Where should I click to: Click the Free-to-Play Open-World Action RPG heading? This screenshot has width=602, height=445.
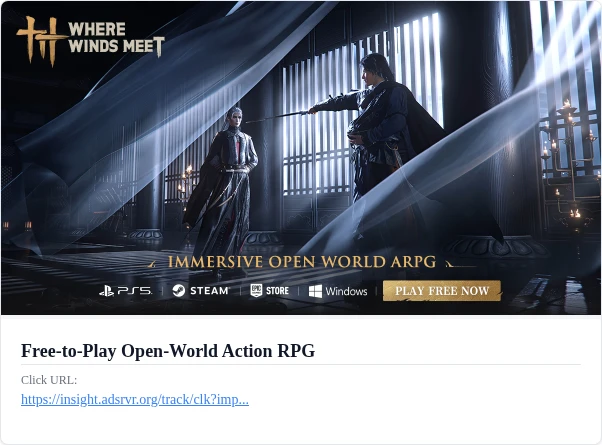[x=168, y=351]
